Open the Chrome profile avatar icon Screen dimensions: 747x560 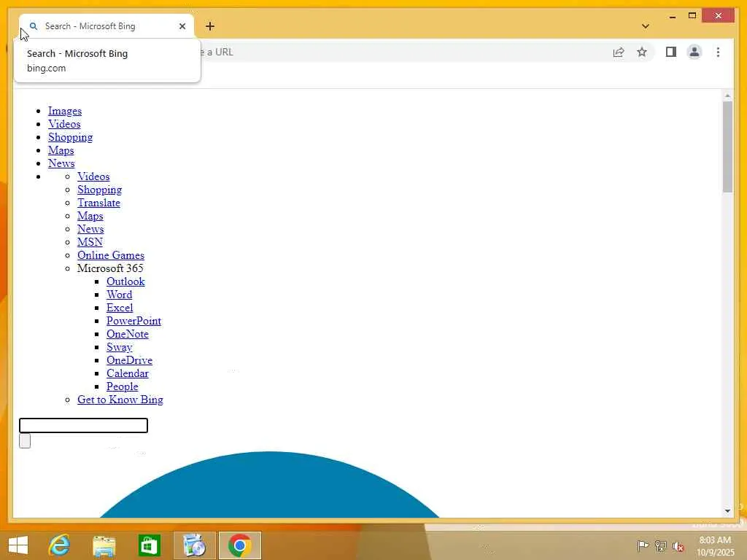694,52
